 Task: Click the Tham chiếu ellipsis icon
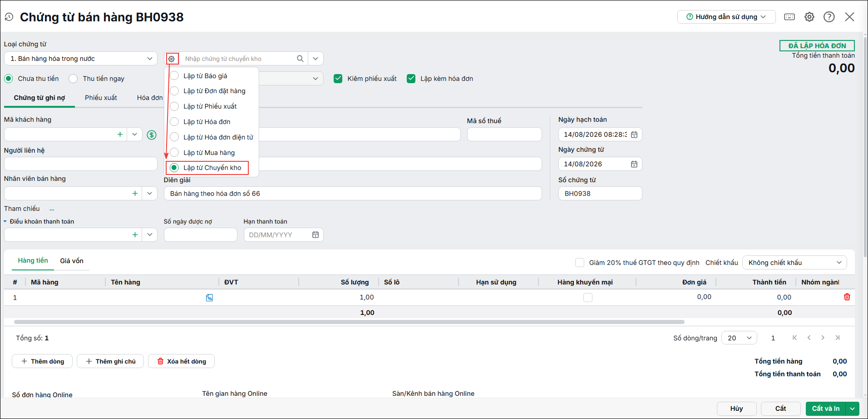[52, 209]
